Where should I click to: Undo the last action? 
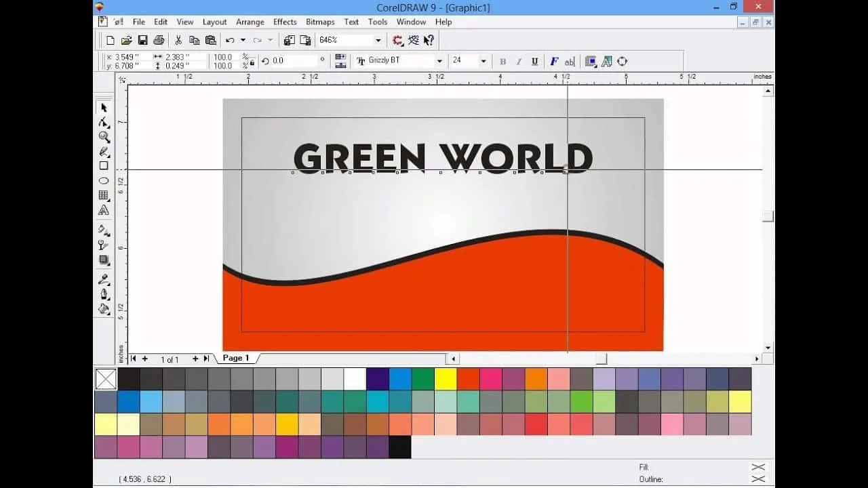coord(230,41)
